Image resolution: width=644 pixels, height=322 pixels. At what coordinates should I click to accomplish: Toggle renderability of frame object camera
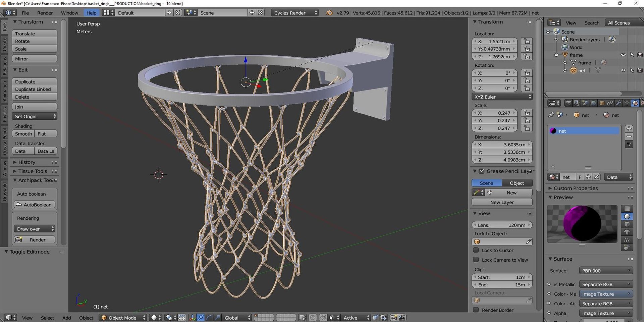(x=640, y=55)
